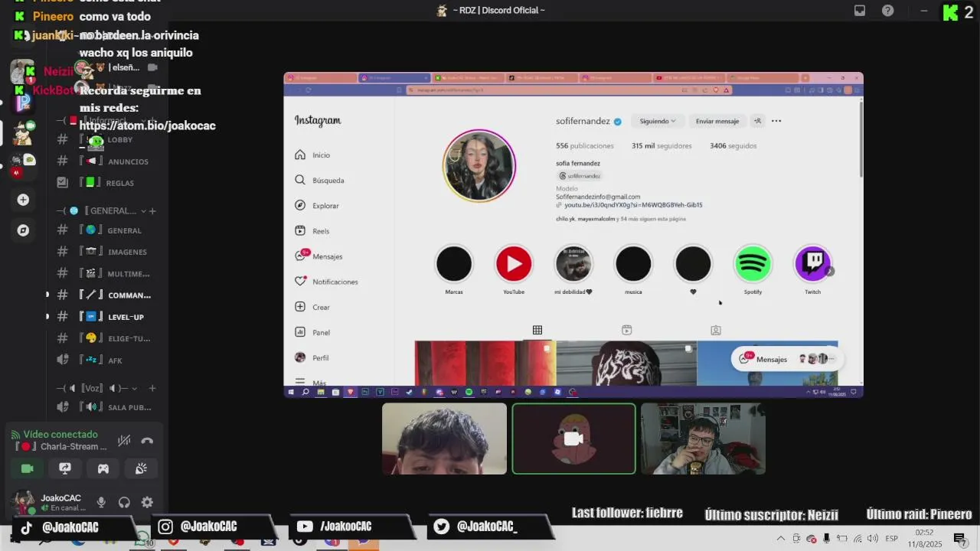
Task: Click the sofifernandez Threads badge
Action: pos(580,176)
